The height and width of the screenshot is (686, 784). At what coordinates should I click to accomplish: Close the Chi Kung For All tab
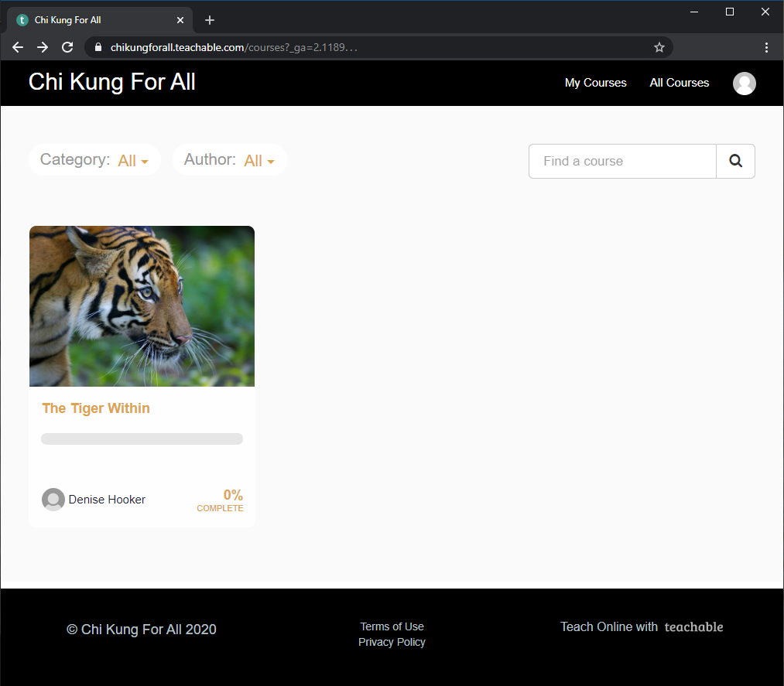point(180,20)
